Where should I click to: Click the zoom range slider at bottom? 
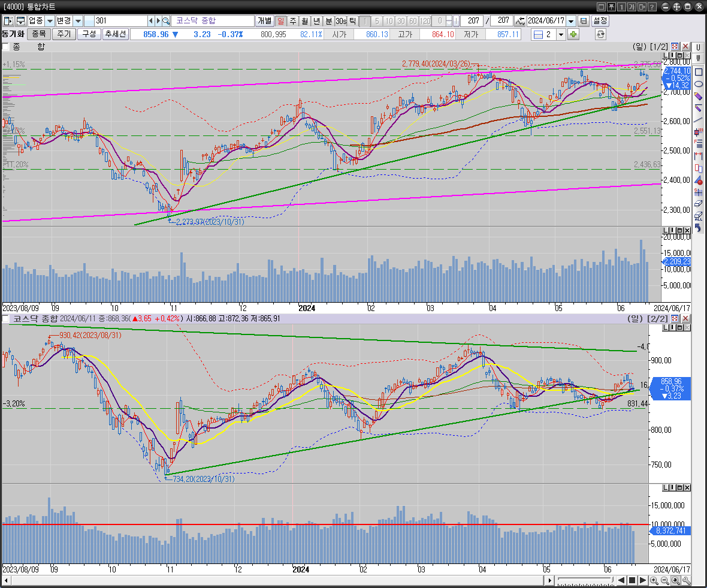click(585, 580)
